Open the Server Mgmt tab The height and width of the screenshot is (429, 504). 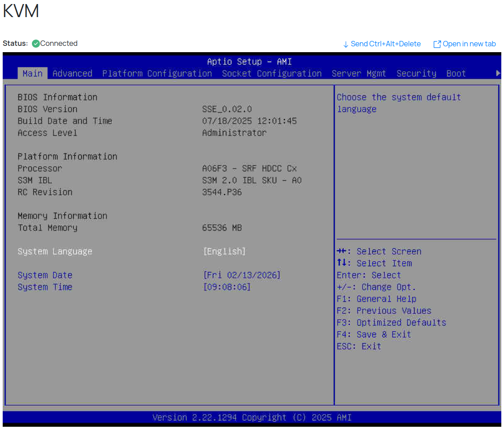[359, 73]
